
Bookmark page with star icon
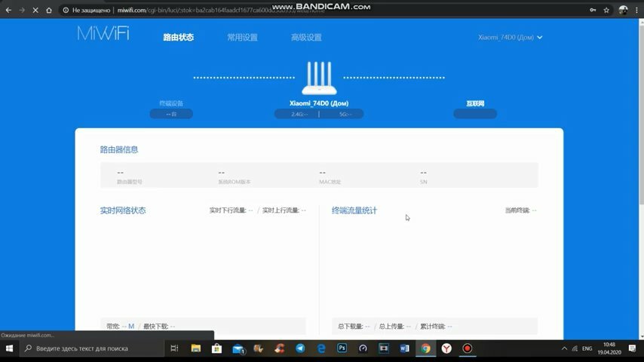click(x=606, y=11)
